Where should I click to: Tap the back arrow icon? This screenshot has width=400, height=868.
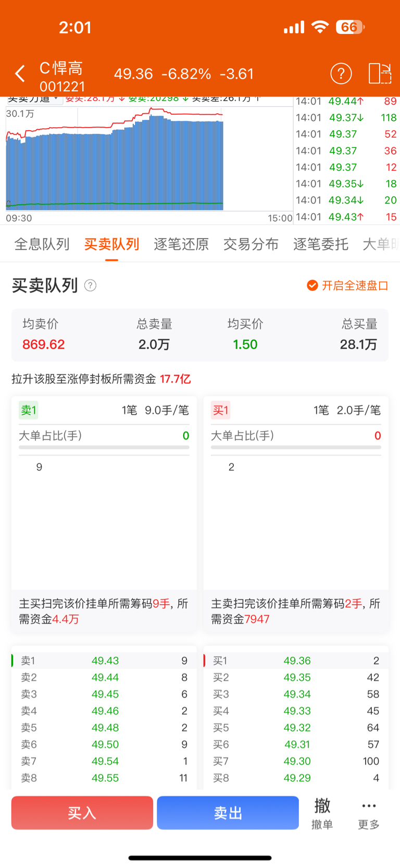tap(20, 74)
